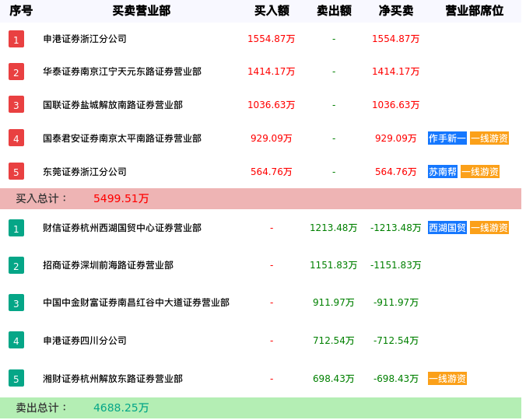Screen dimensions: 526x420
Task: Select net value -1151.83万
Action: pyautogui.click(x=396, y=265)
